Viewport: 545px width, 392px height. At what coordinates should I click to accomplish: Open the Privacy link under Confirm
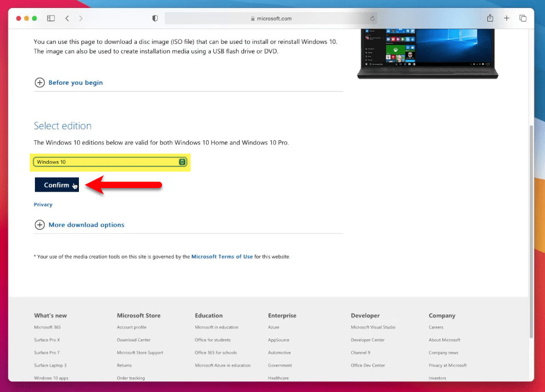43,204
